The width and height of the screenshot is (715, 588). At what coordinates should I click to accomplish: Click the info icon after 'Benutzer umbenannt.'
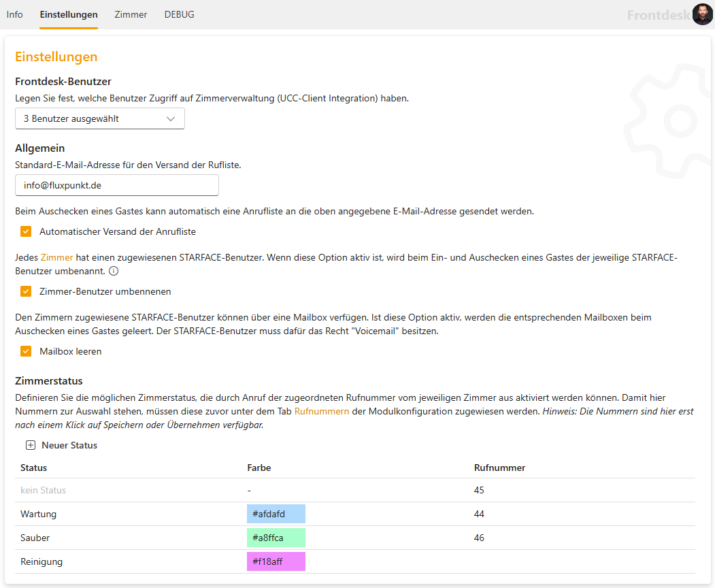tap(114, 271)
